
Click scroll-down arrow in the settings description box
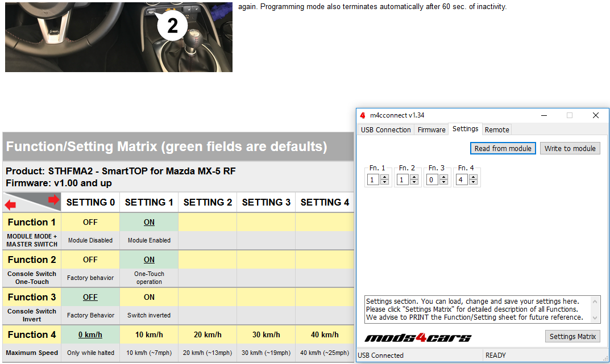coord(595,318)
